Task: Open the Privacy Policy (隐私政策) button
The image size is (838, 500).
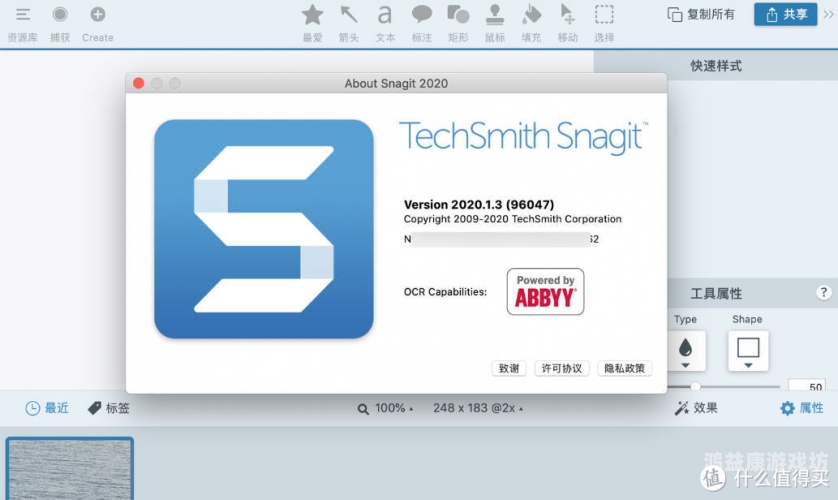Action: pos(624,368)
